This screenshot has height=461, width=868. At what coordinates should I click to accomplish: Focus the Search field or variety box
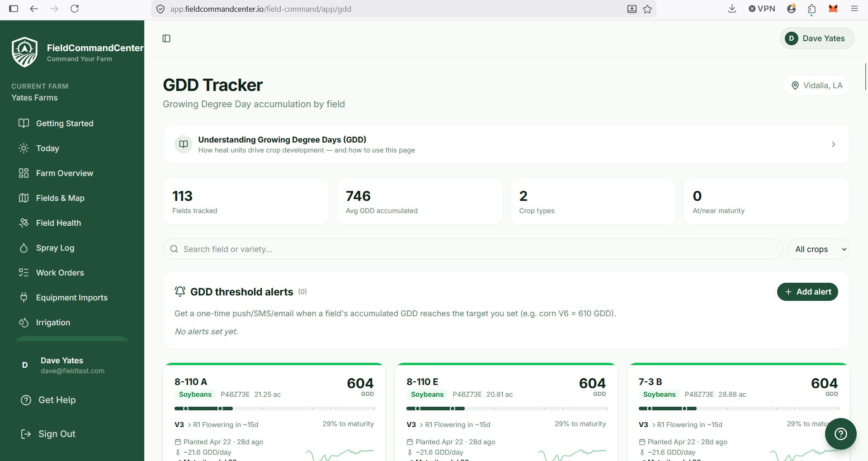tap(473, 249)
